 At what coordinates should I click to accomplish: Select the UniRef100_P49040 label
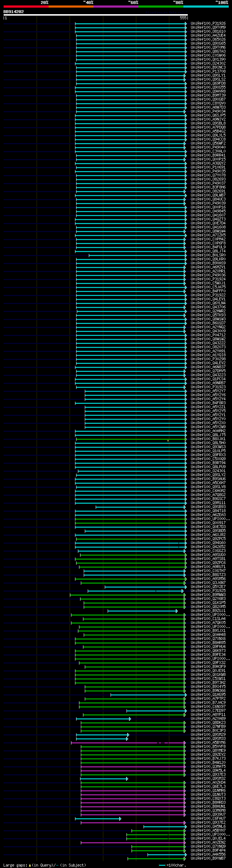[x=208, y=147]
